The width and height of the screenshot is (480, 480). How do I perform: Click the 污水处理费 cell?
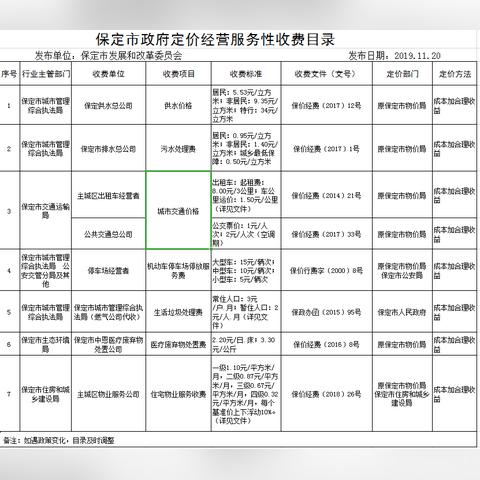pyautogui.click(x=178, y=148)
